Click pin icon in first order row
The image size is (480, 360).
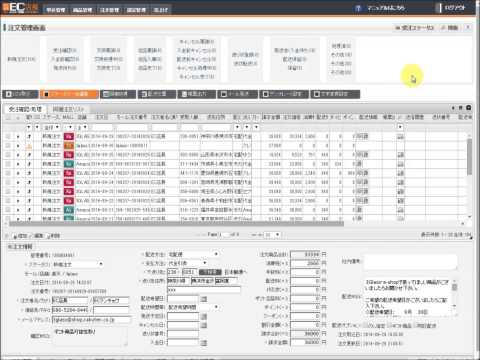(x=29, y=136)
